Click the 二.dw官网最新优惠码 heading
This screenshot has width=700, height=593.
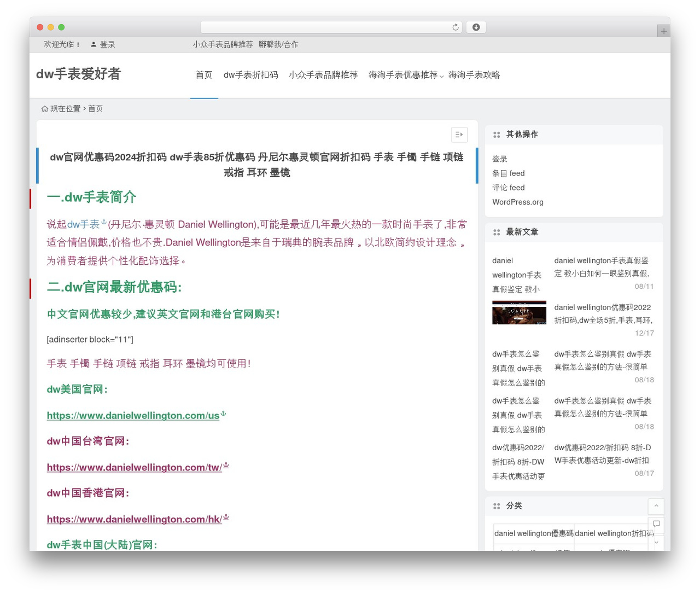point(114,287)
